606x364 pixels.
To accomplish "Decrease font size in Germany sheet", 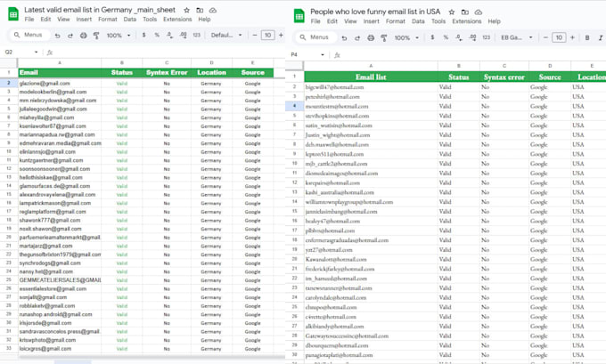I will pos(254,35).
